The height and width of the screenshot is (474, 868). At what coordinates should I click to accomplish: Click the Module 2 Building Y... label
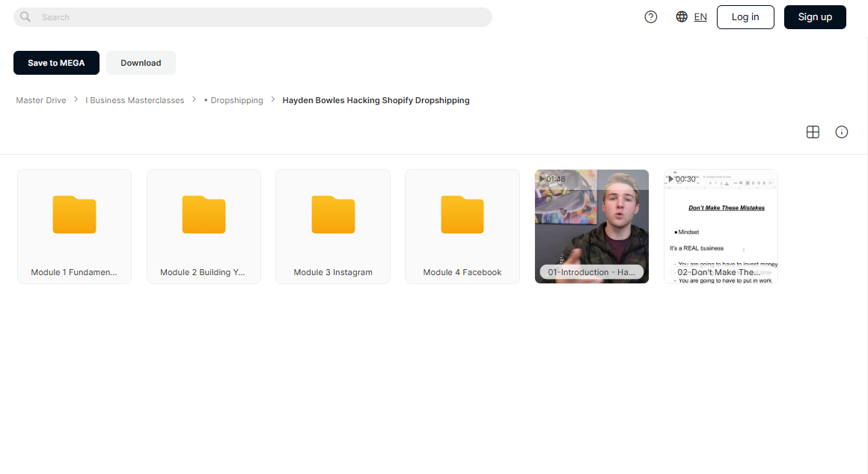(203, 272)
